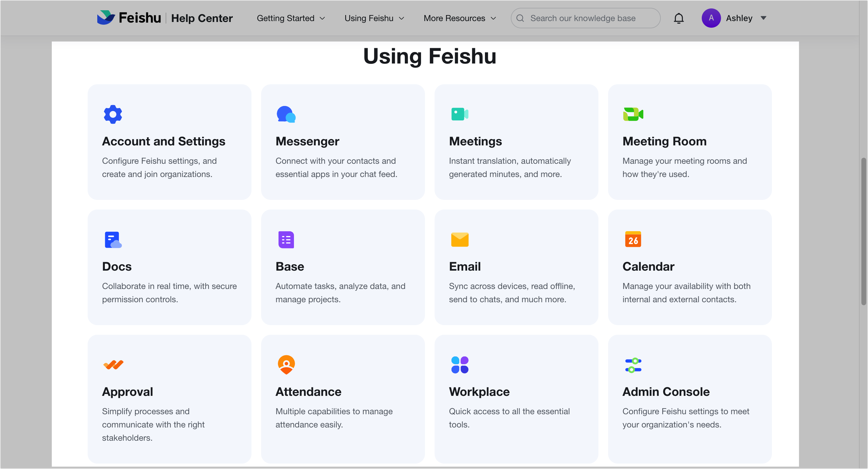
Task: Click the Meetings video camera icon
Action: 459,114
